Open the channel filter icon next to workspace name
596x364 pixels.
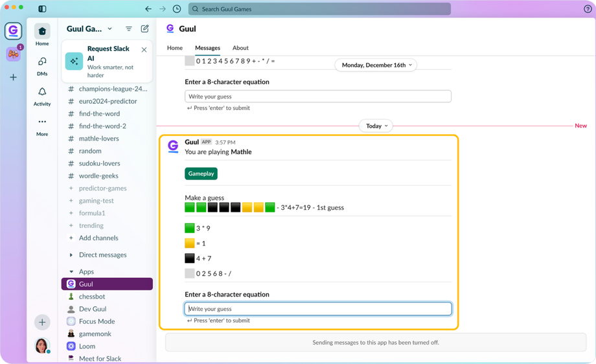tap(129, 28)
